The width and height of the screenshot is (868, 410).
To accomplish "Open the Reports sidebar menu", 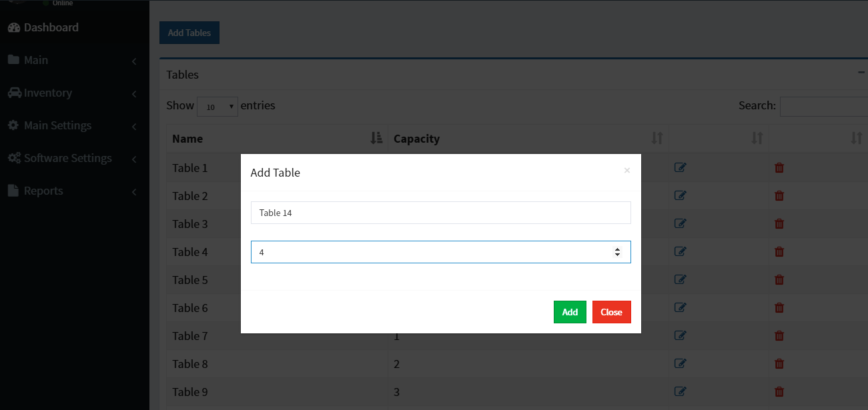I will click(43, 191).
